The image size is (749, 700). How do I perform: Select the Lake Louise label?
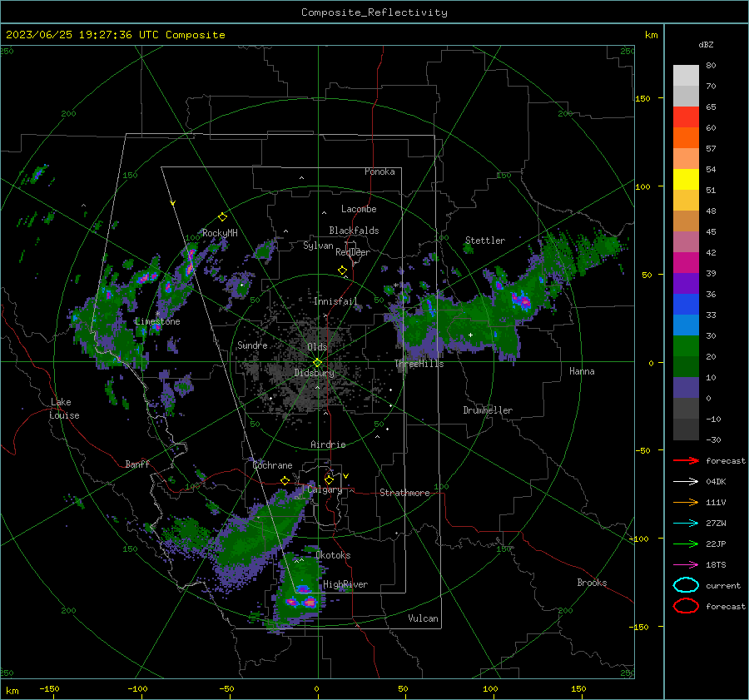(x=65, y=409)
